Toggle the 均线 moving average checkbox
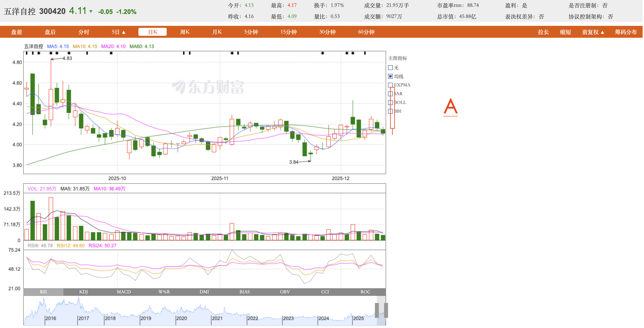 coord(390,76)
